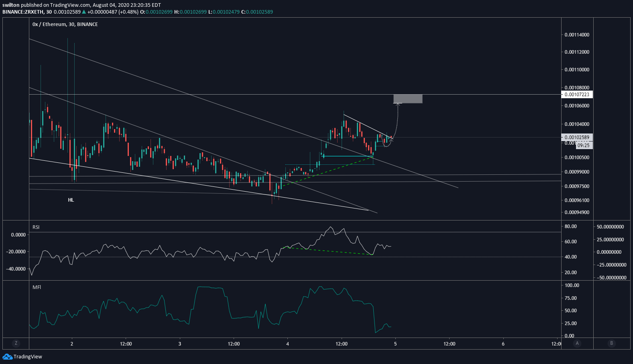Click the price axis label 0.00108000

(577, 88)
